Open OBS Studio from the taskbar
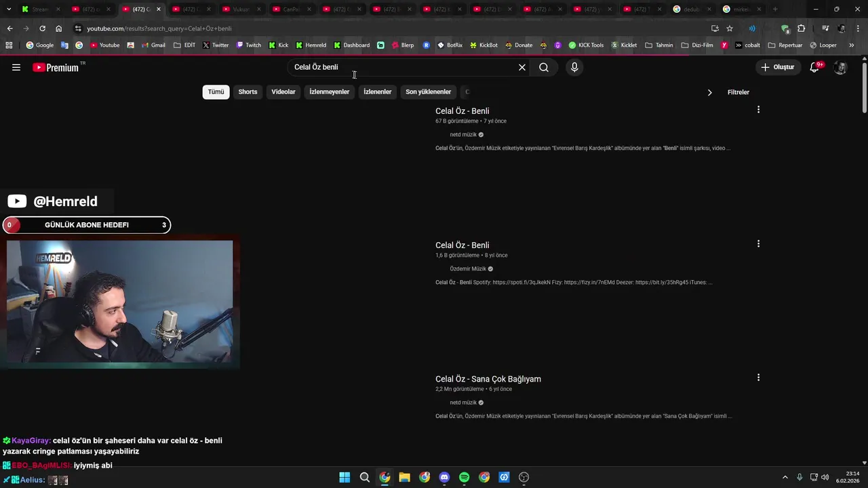This screenshot has height=488, width=868. (524, 477)
